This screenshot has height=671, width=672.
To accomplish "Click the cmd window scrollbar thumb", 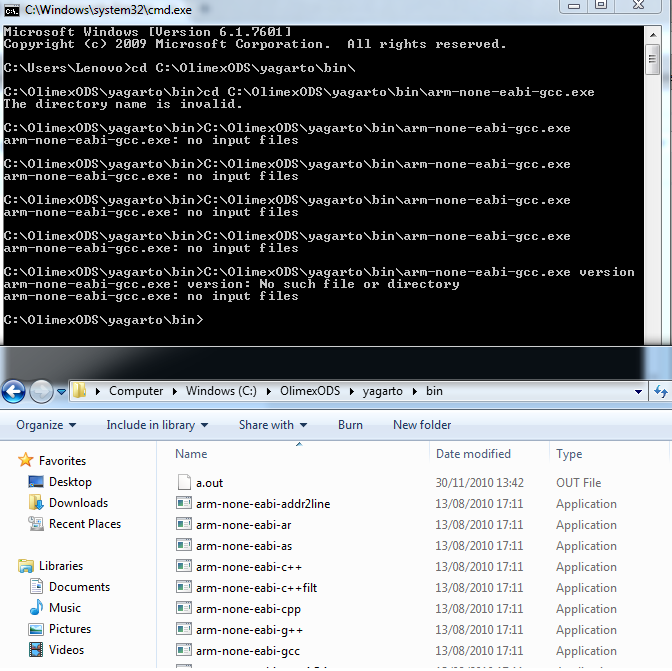I will [653, 59].
